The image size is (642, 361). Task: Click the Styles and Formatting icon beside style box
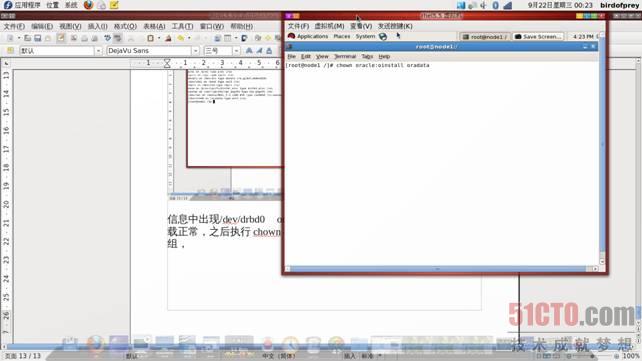(x=11, y=51)
